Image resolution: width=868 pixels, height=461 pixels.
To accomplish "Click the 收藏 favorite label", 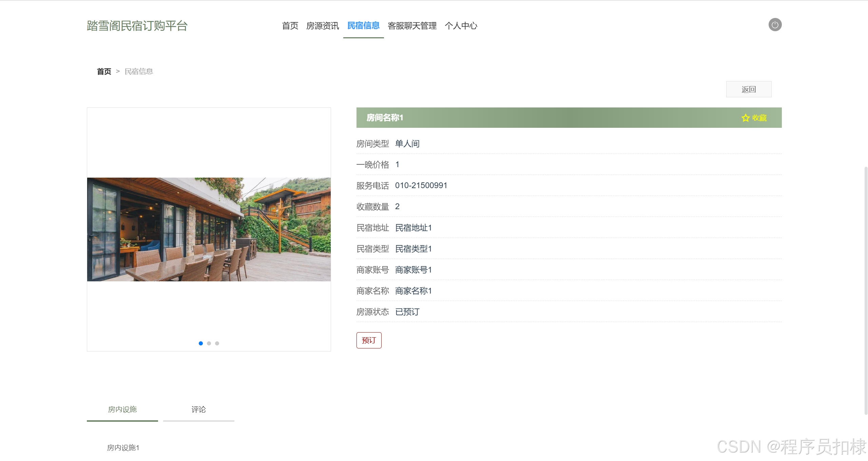I will click(759, 118).
